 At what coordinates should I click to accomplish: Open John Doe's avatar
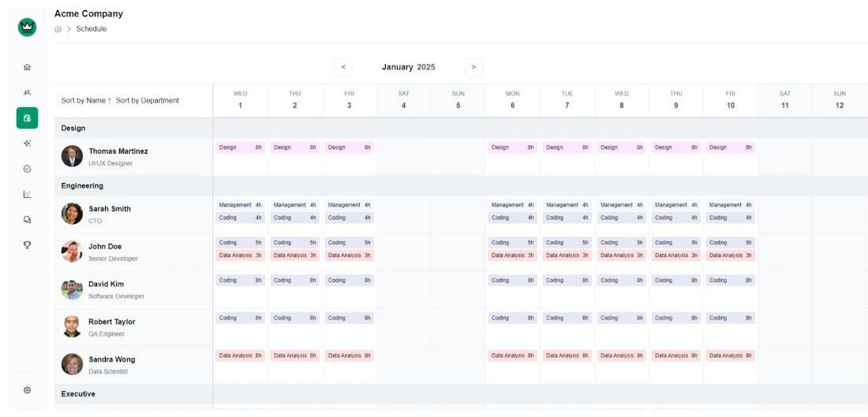(x=72, y=251)
